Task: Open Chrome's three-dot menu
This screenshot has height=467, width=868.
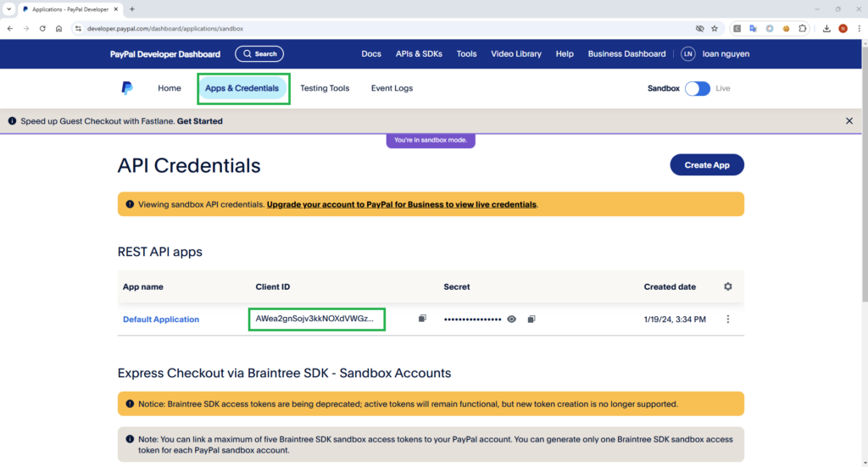Action: [x=859, y=28]
